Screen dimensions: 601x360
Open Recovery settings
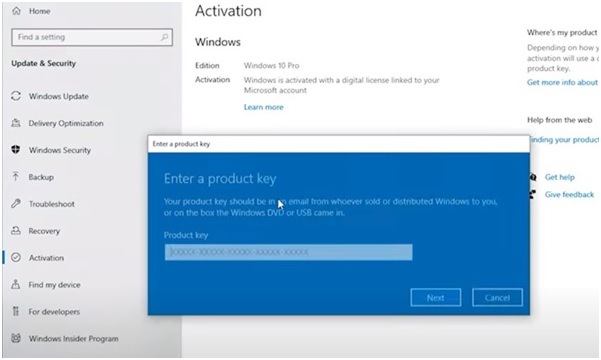(44, 231)
